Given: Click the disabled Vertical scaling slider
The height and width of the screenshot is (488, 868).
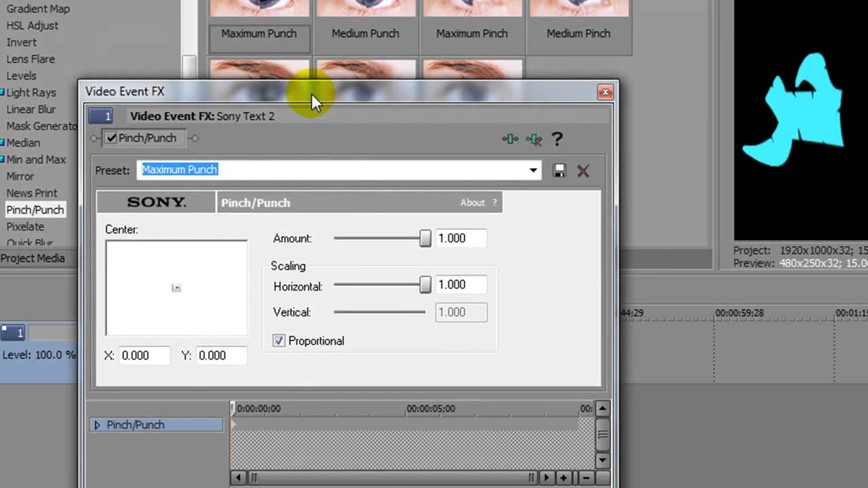Looking at the screenshot, I should pos(379,312).
